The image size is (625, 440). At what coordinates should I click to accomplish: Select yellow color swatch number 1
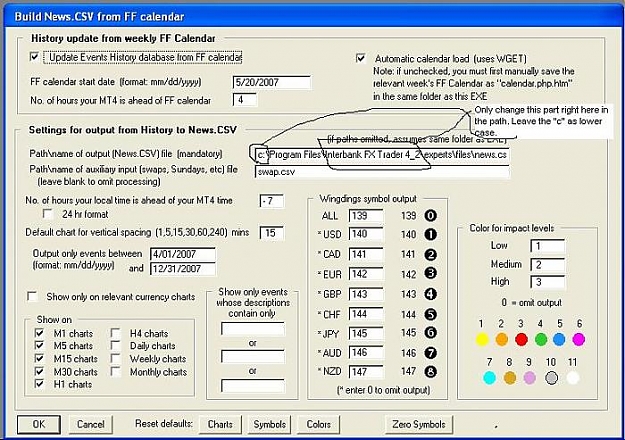482,340
